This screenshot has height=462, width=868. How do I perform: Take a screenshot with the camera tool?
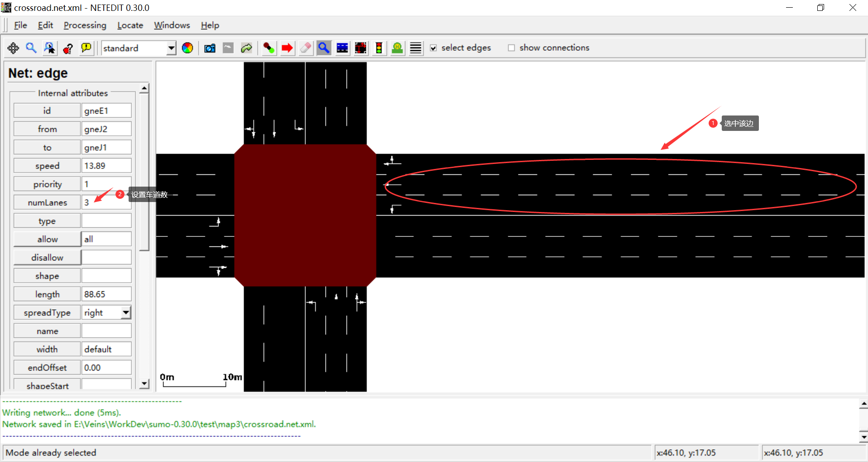(x=209, y=48)
